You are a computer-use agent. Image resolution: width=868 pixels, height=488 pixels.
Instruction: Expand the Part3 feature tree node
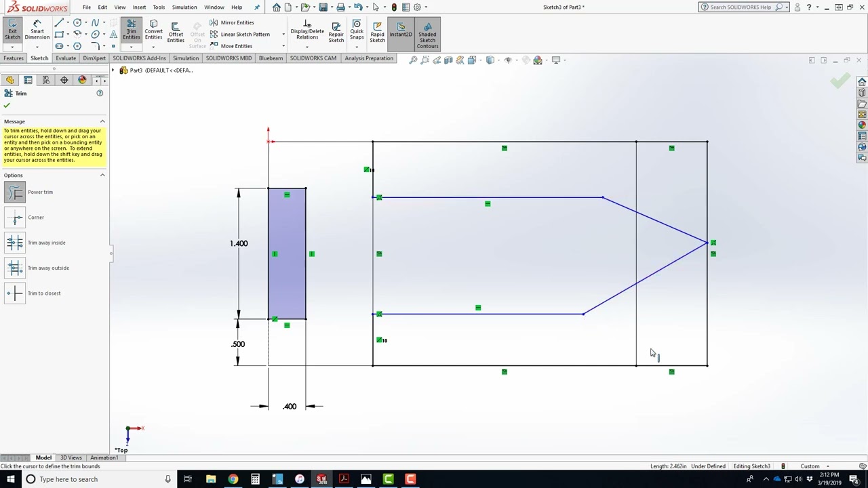point(114,70)
